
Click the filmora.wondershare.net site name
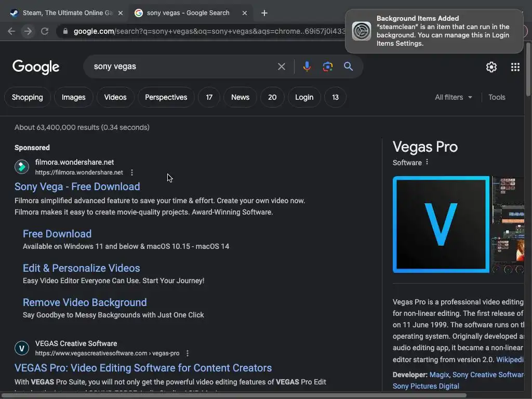(x=74, y=162)
